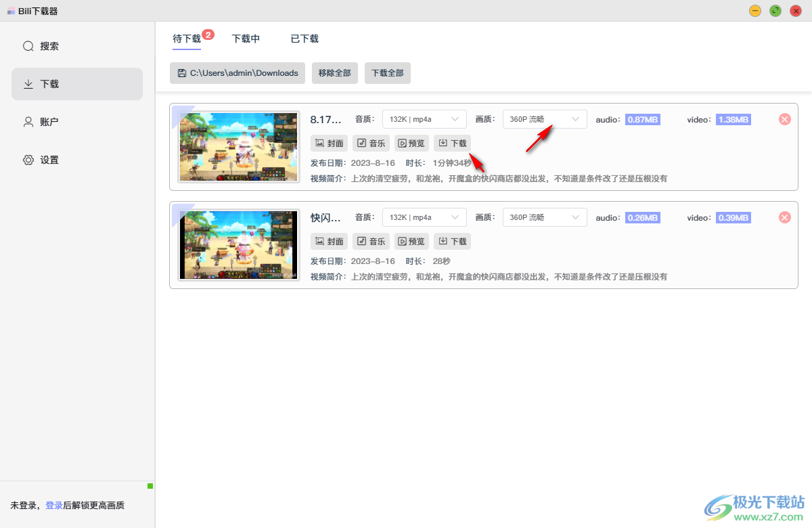
Task: Click the 0.26MB audio size label
Action: coord(642,217)
